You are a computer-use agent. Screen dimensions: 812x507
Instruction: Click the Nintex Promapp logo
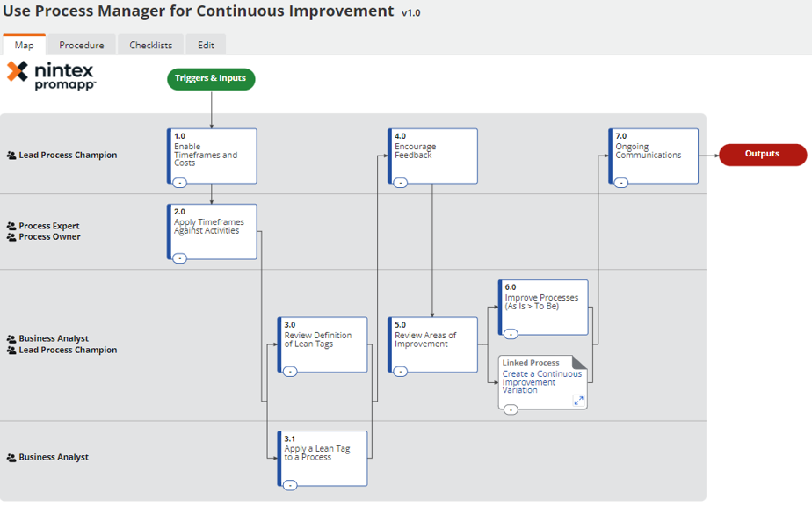51,76
